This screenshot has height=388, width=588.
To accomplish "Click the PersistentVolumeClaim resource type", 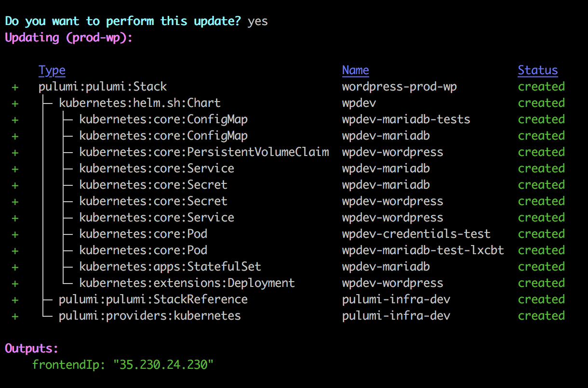I will pyautogui.click(x=204, y=152).
